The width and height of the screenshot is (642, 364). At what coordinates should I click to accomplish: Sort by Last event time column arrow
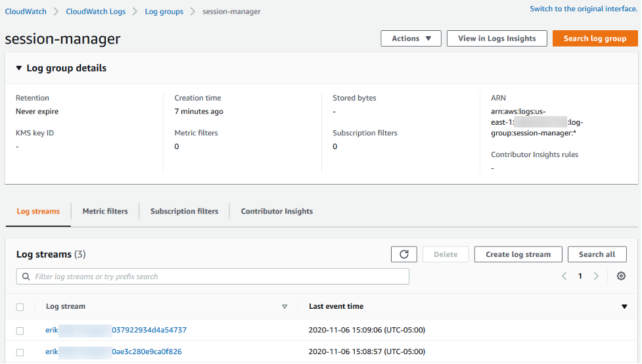pyautogui.click(x=624, y=306)
